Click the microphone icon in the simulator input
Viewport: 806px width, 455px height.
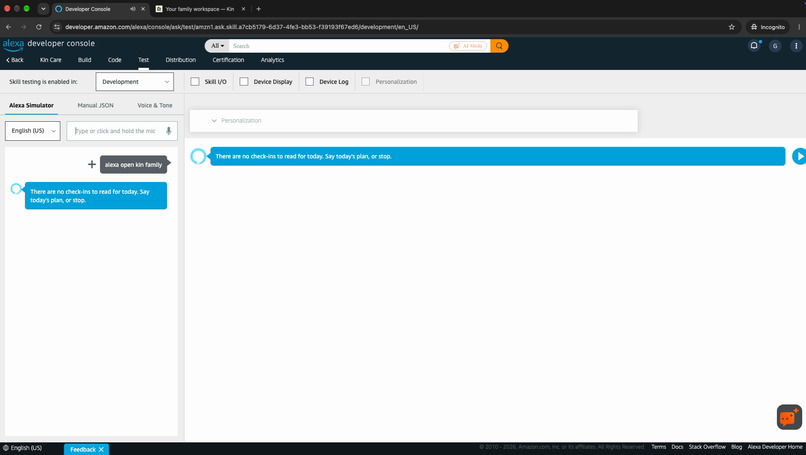click(169, 131)
